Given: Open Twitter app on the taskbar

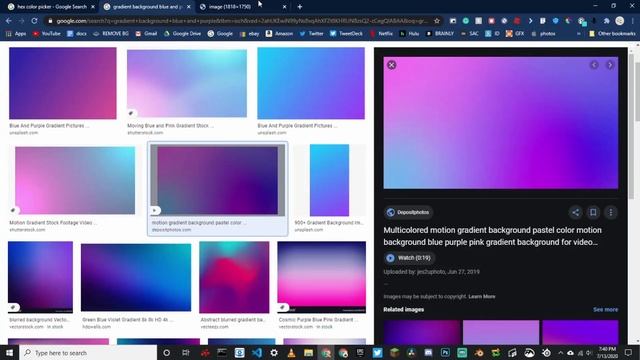Looking at the screenshot, I should 377,353.
